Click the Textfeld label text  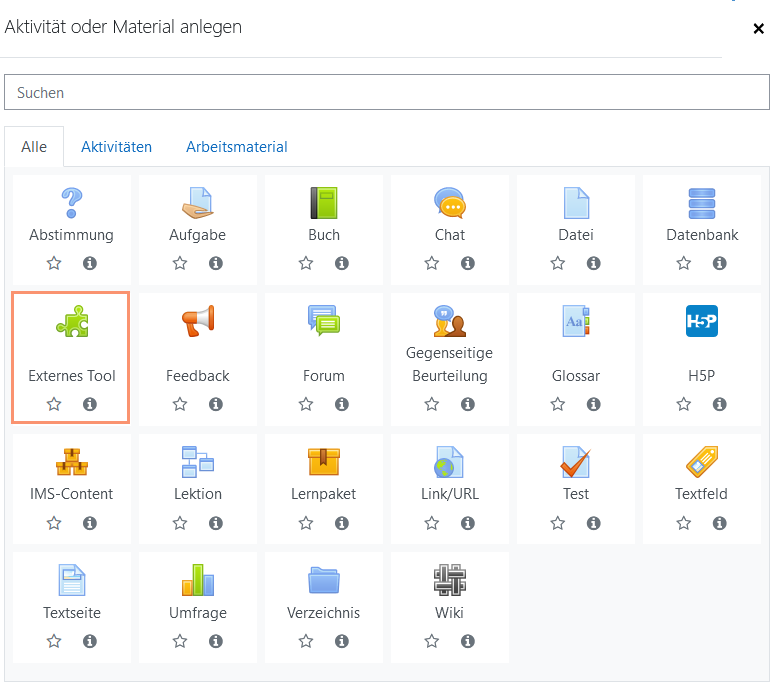point(701,494)
